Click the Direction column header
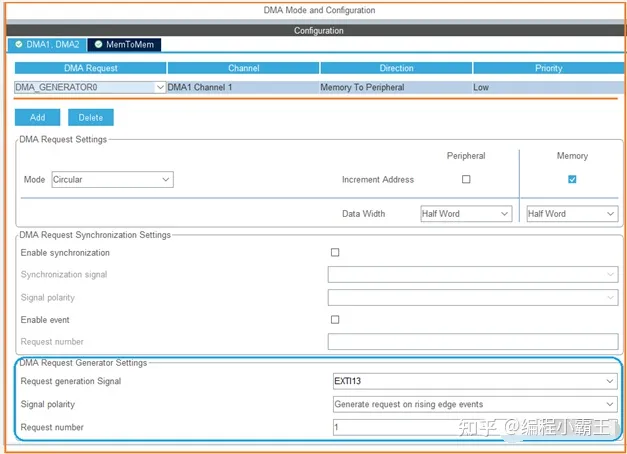 (396, 68)
